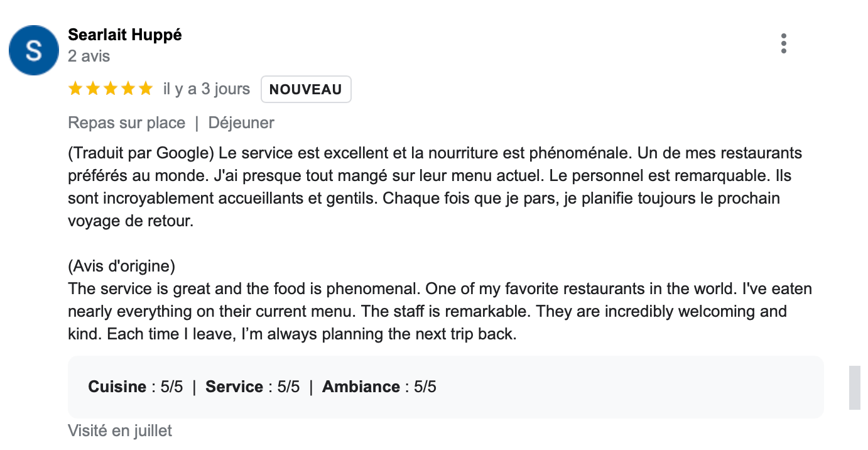Select the "Déjeuner" meal type label
The height and width of the screenshot is (450, 868).
point(241,123)
